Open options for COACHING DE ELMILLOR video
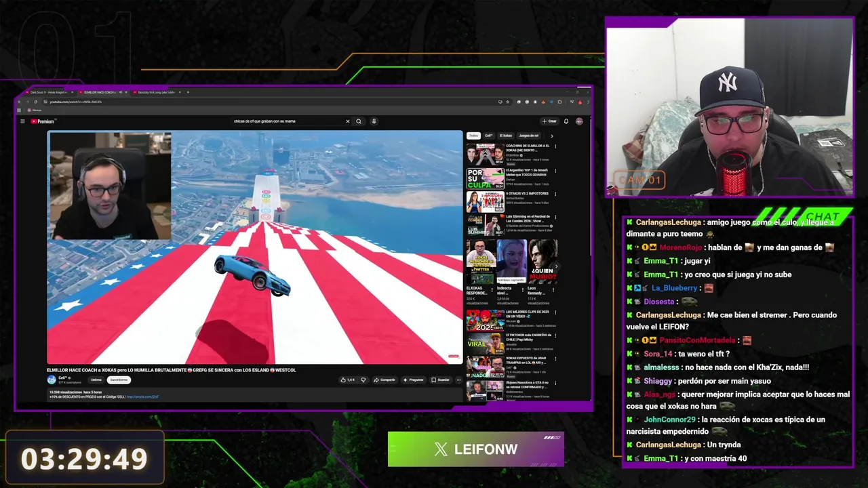The height and width of the screenshot is (488, 868). click(555, 147)
